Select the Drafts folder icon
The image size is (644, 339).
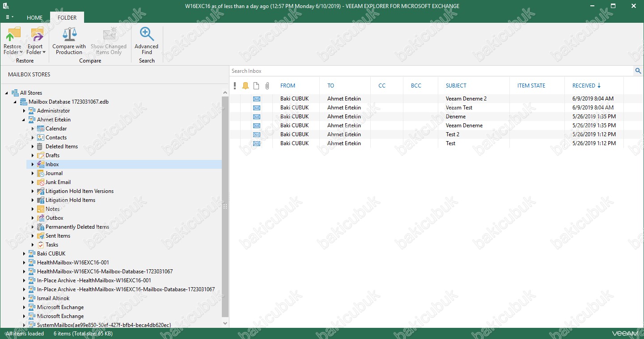(x=41, y=155)
